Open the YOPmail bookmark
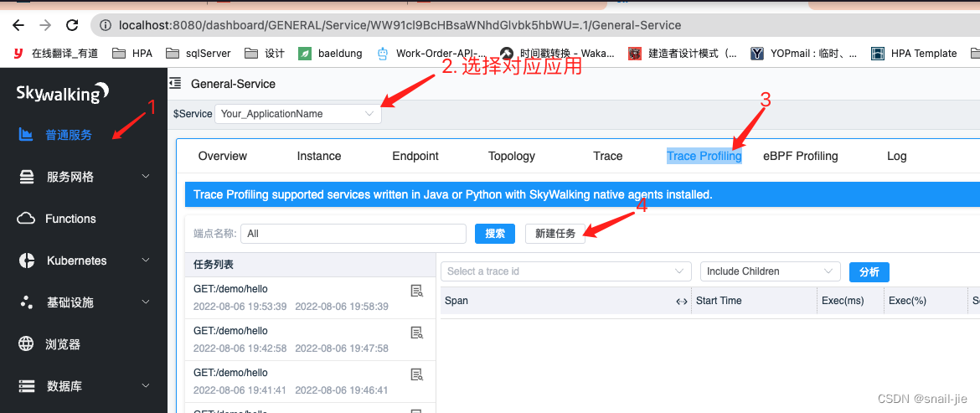This screenshot has width=980, height=413. coord(804,53)
